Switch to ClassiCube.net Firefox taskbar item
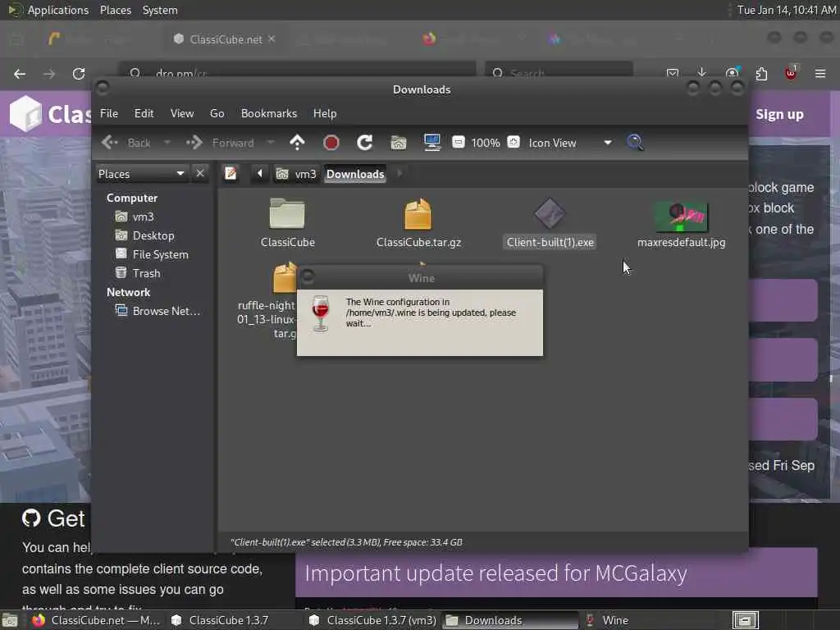The image size is (840, 630). click(x=98, y=620)
